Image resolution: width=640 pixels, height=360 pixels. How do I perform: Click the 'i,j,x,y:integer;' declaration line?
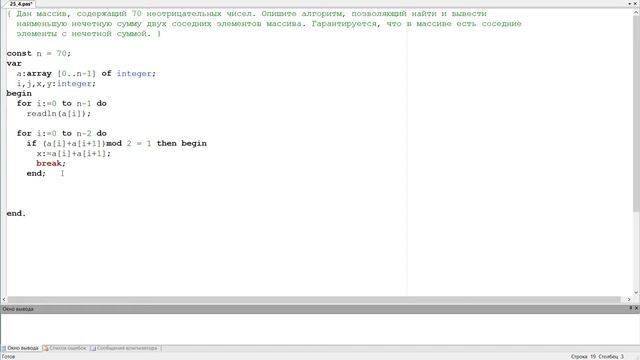56,84
